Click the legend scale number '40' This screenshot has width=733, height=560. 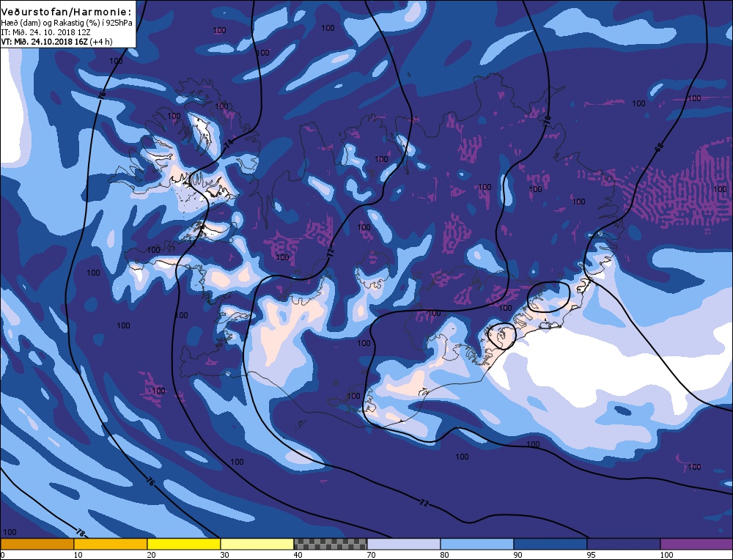coord(298,555)
